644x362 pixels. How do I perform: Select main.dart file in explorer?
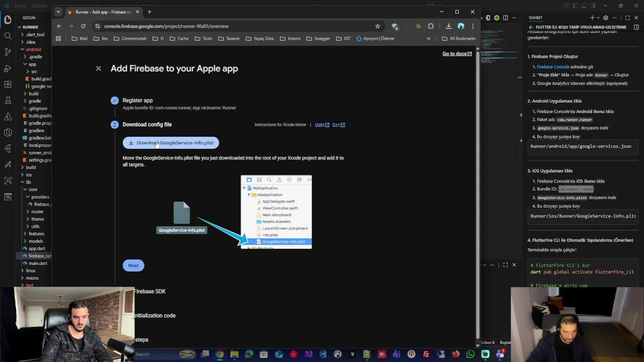[x=35, y=263]
